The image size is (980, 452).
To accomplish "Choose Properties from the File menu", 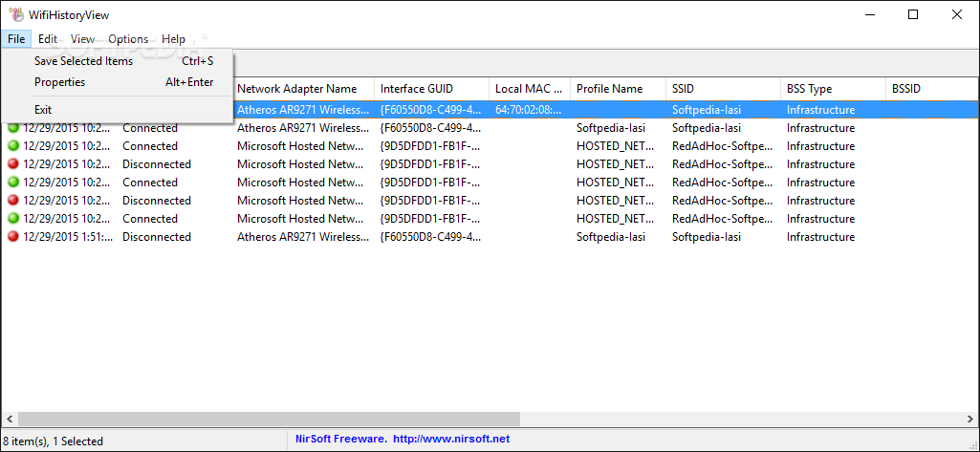I will pyautogui.click(x=118, y=82).
